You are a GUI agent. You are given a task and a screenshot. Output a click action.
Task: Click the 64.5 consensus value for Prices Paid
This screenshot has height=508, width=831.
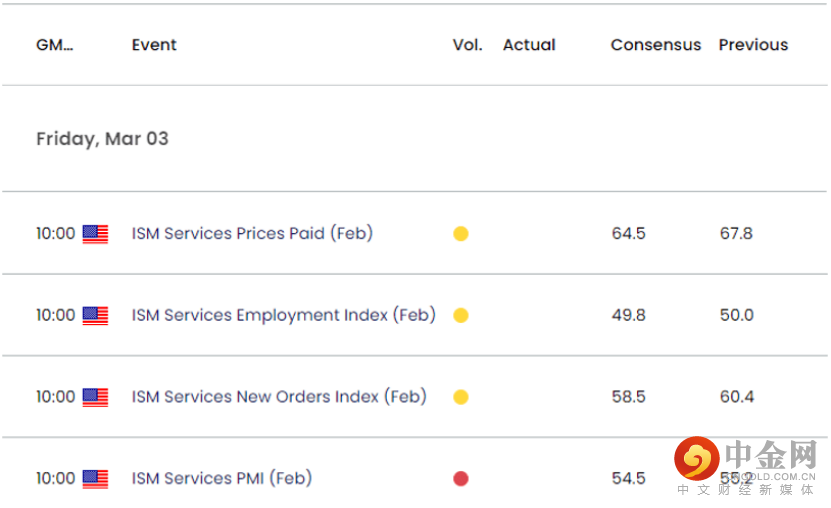[x=628, y=234]
